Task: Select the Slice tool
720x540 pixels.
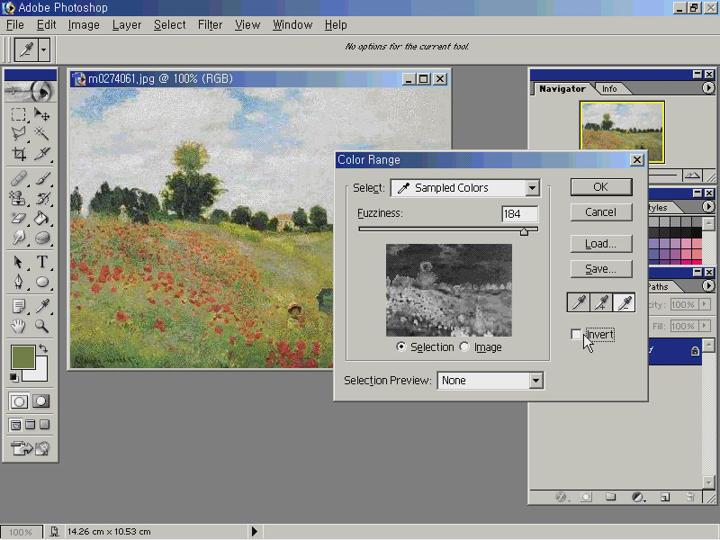Action: point(42,154)
